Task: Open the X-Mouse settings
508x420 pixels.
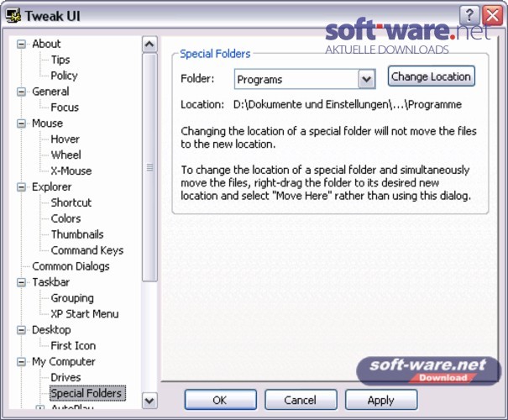Action: coord(71,171)
